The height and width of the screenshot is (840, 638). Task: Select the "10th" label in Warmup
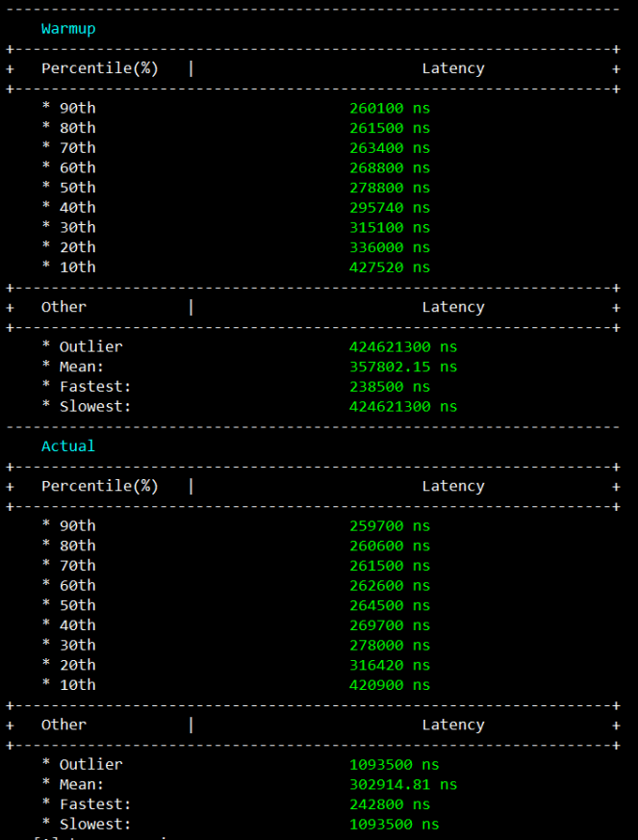78,267
